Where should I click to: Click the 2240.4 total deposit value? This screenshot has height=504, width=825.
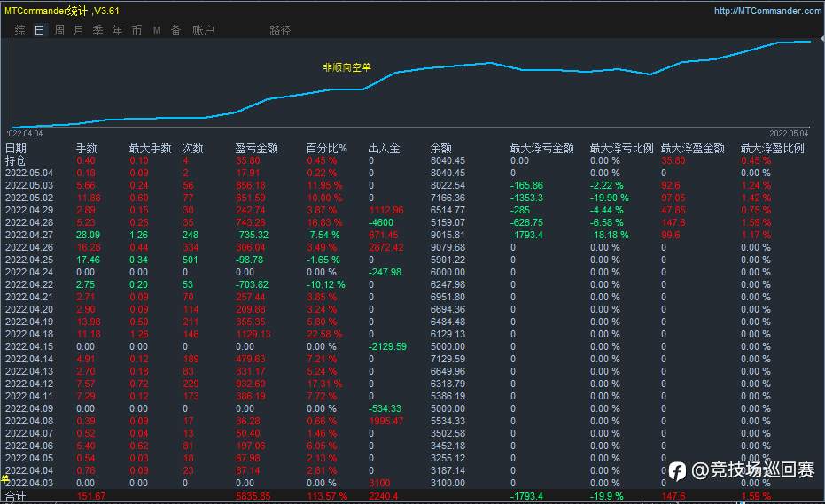383,496
